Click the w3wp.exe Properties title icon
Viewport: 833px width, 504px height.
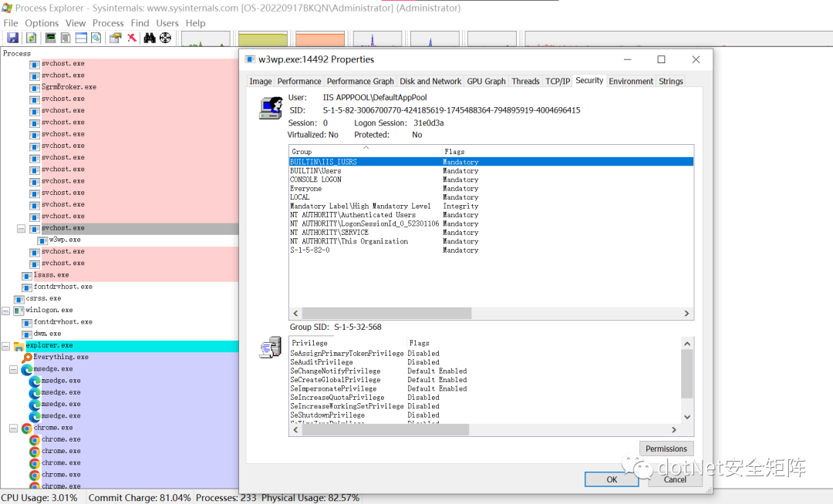tap(250, 59)
